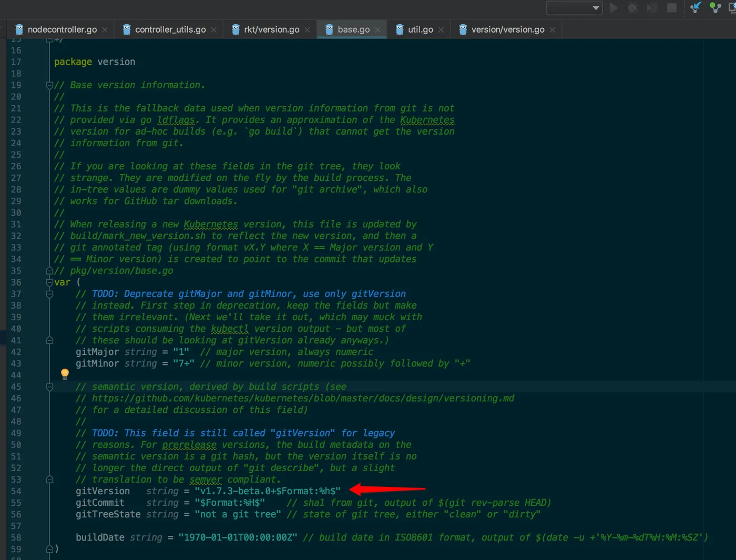This screenshot has height=560, width=736.
Task: Click the "package" keyword on line 17
Action: [73, 62]
